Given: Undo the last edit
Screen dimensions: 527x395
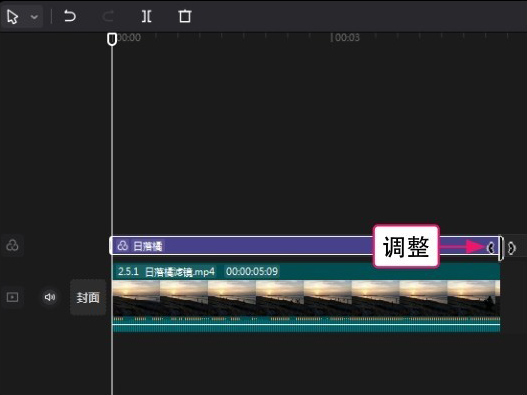Looking at the screenshot, I should click(70, 16).
